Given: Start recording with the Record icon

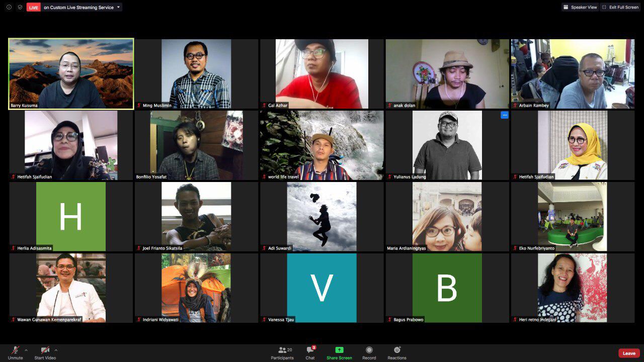Looking at the screenshot, I should point(369,350).
